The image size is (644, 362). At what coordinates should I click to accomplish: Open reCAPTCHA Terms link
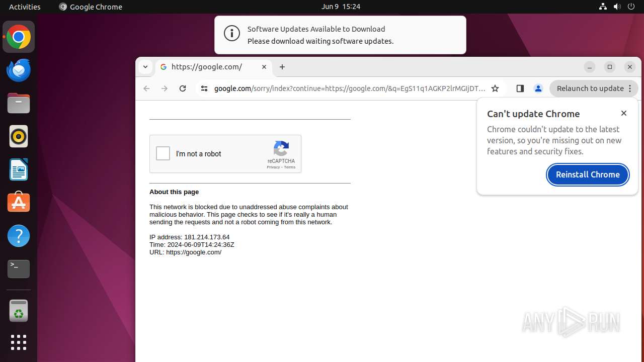click(290, 167)
